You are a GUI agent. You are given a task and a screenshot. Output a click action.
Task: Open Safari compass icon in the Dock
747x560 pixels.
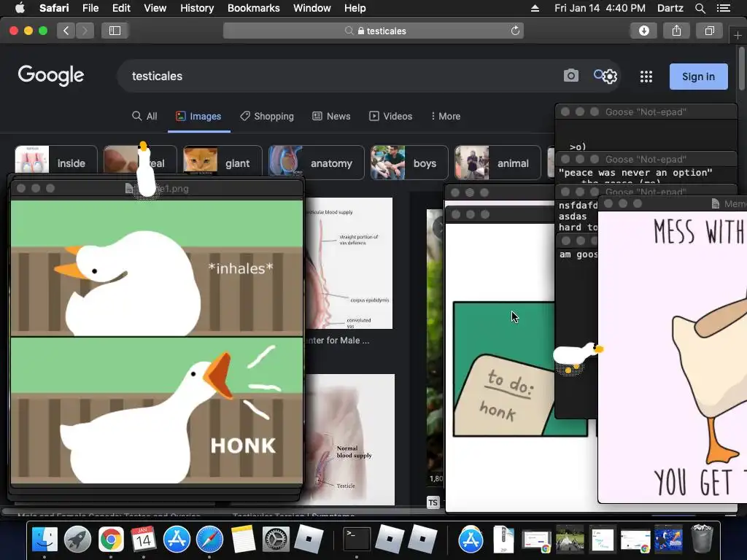tap(209, 540)
